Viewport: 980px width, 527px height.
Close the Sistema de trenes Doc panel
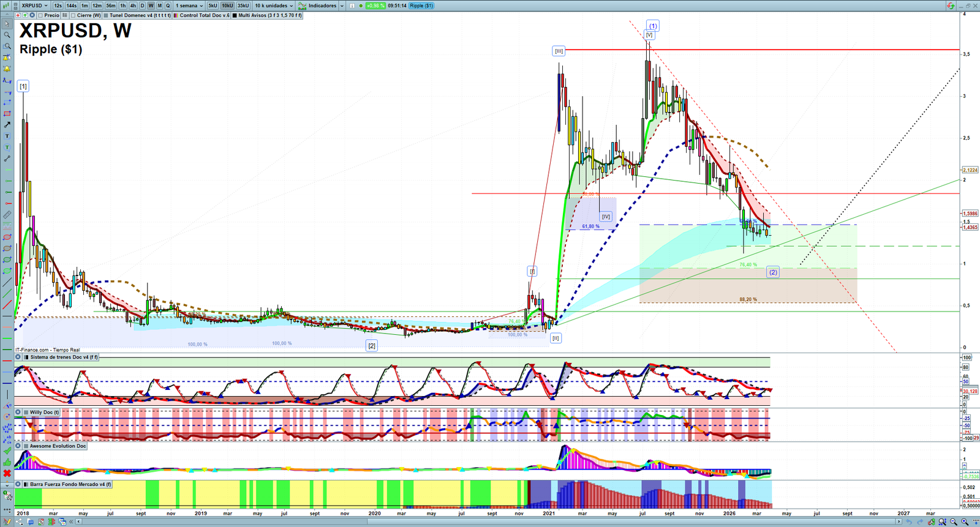tap(18, 357)
